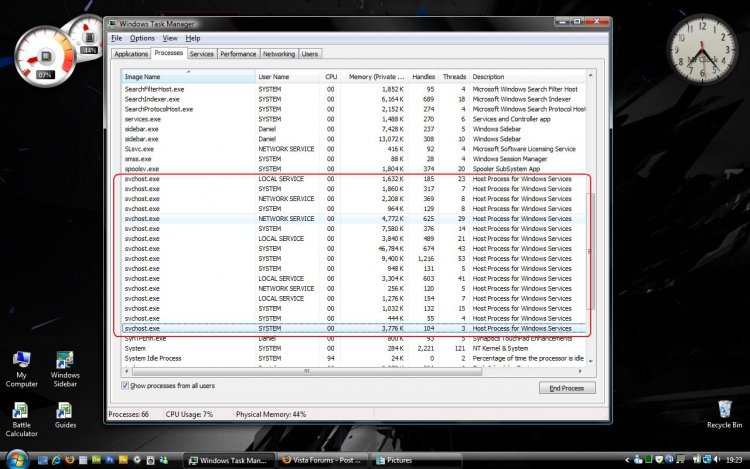Switch to Vista Forums taskbar window

pos(322,460)
